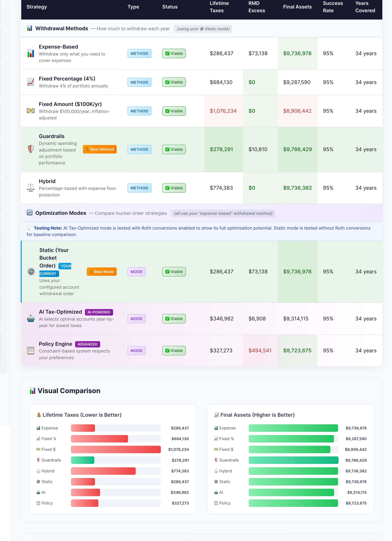Click the MODE tag on AI Tax-Optimized row

point(136,318)
